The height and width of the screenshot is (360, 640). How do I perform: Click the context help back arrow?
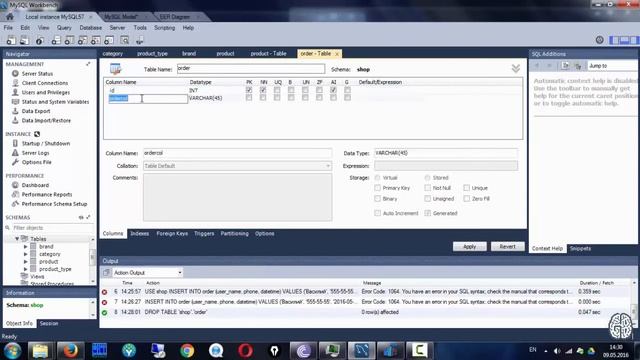tap(537, 66)
